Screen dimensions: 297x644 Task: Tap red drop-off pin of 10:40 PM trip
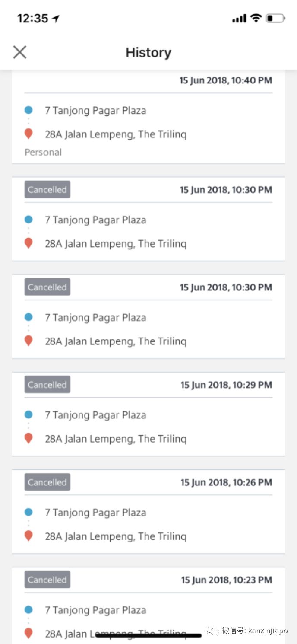coord(28,134)
